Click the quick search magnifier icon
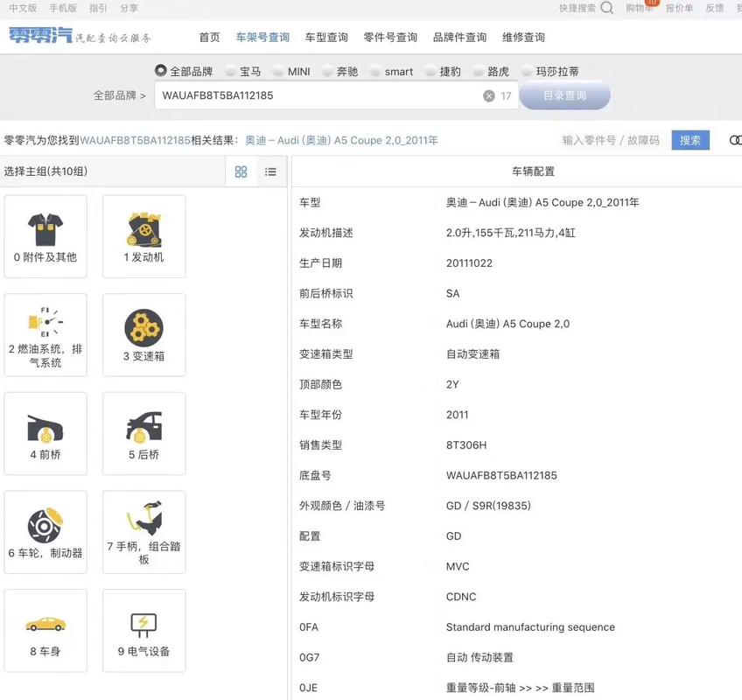This screenshot has height=700, width=742. pos(606,8)
